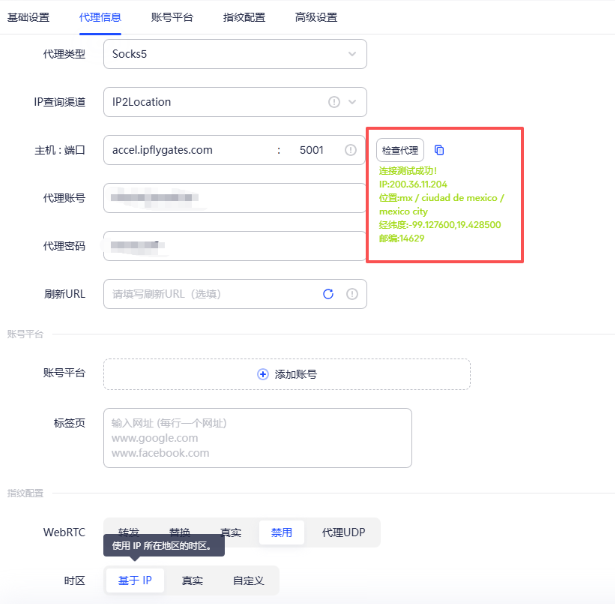Expand the IP查询渠道 dropdown chevron

(x=352, y=102)
